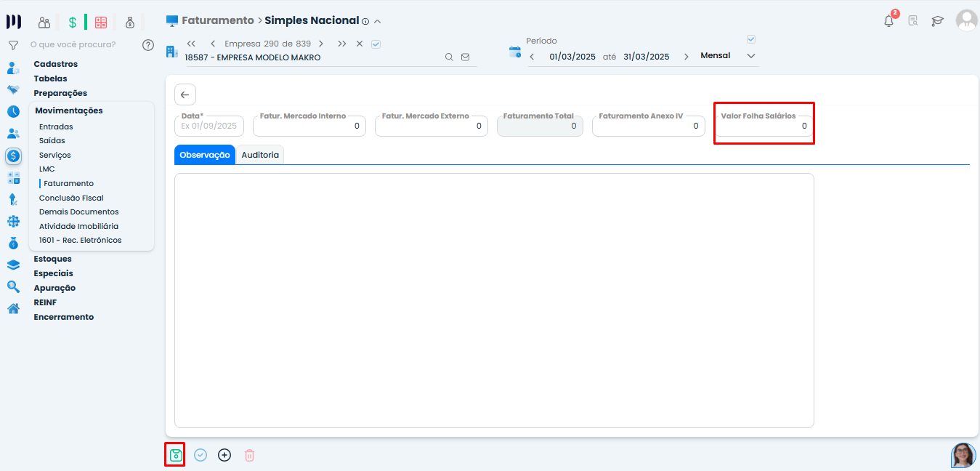The height and width of the screenshot is (471, 980).
Task: Toggle the checkbox next to Empresa navigation
Action: (376, 44)
